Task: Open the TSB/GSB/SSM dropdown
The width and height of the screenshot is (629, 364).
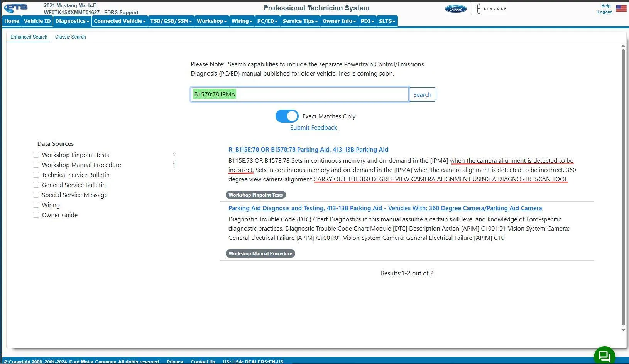Action: (171, 21)
